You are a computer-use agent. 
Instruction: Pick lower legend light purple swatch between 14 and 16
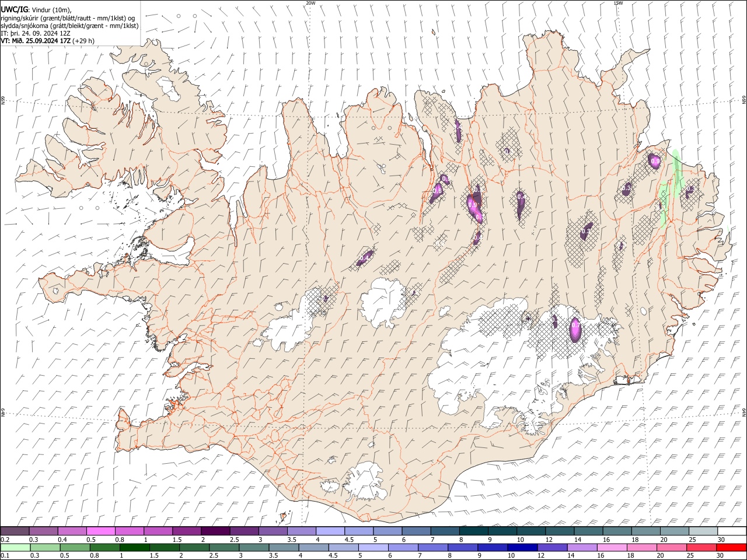click(582, 547)
